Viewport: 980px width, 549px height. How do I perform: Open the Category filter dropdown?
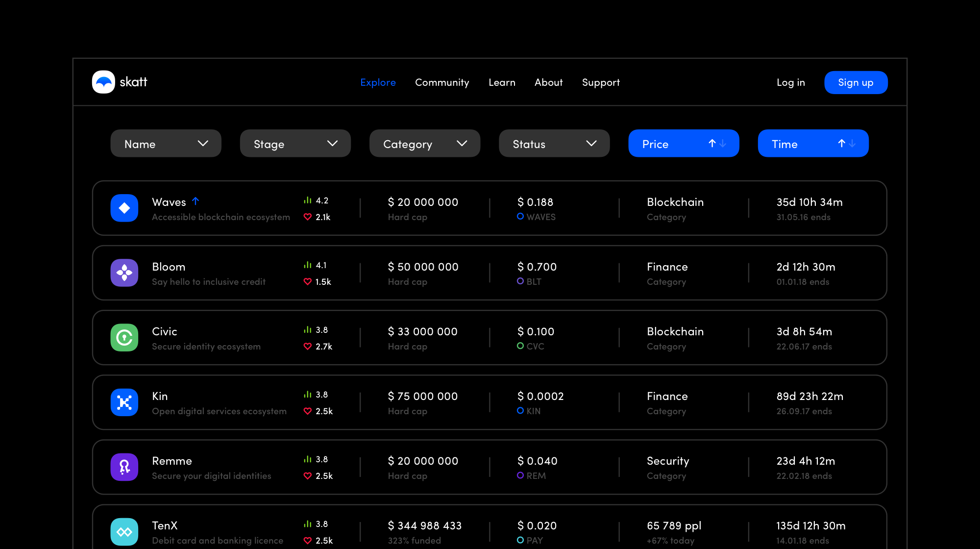tap(424, 143)
